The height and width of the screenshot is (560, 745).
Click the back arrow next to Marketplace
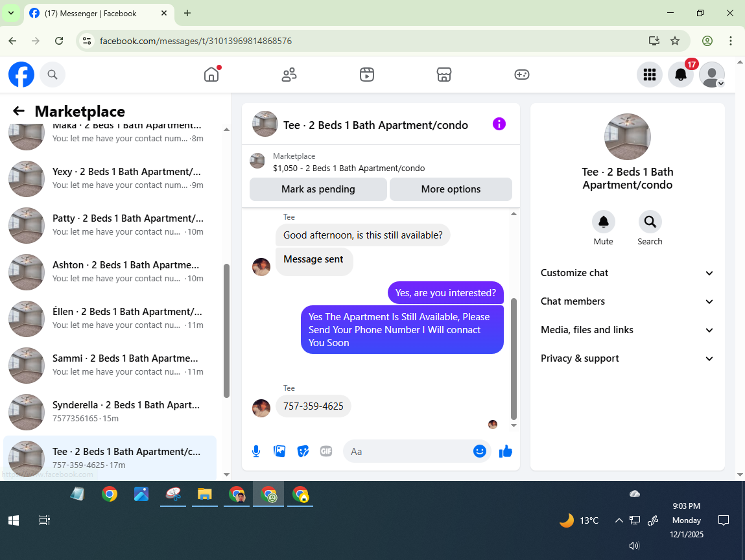[19, 111]
